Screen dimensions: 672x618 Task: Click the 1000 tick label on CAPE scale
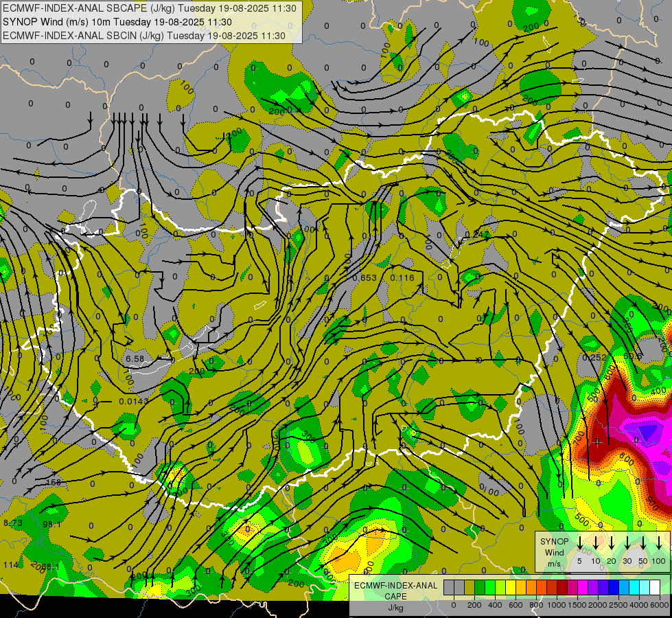[x=557, y=605]
